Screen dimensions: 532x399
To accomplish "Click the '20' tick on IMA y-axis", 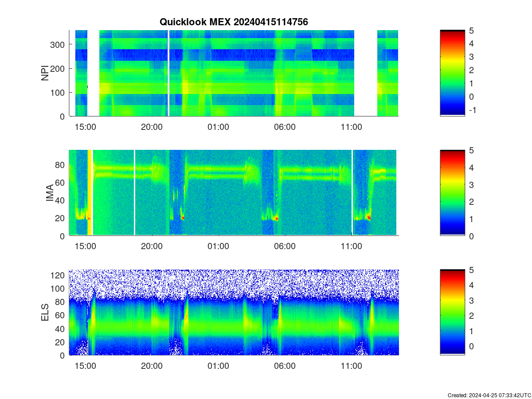I will point(61,218).
